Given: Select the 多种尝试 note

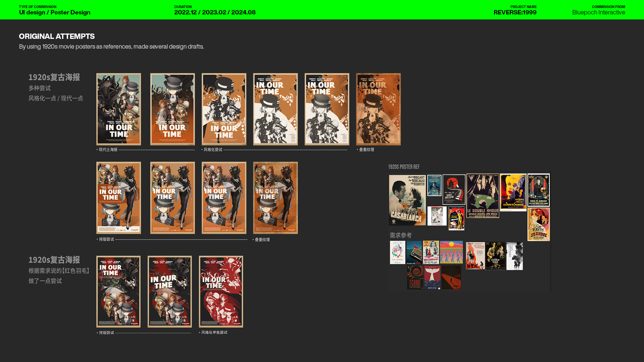Looking at the screenshot, I should 40,88.
